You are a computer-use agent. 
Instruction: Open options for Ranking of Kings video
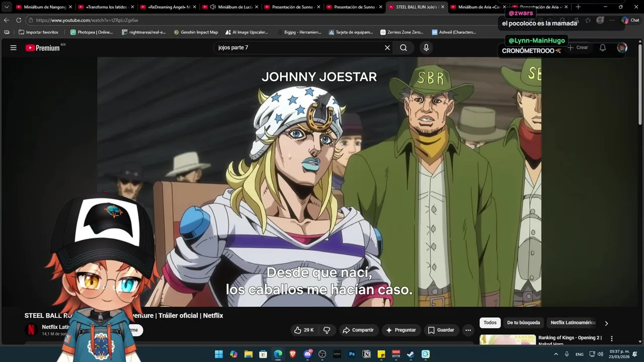612,339
